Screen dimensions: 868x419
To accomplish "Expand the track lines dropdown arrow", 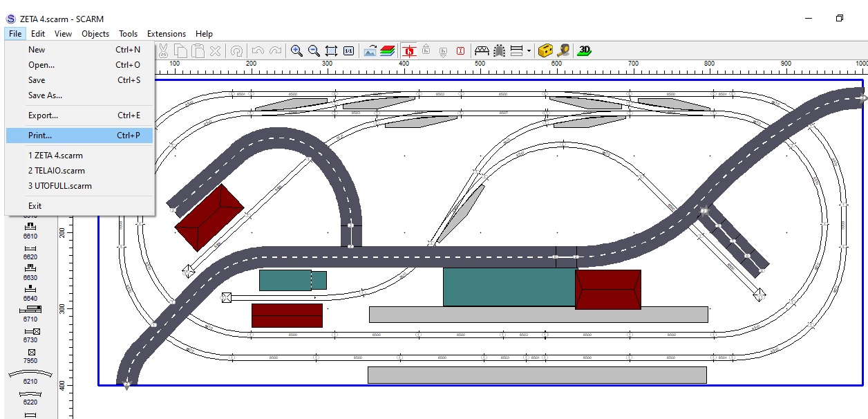I will (x=529, y=50).
